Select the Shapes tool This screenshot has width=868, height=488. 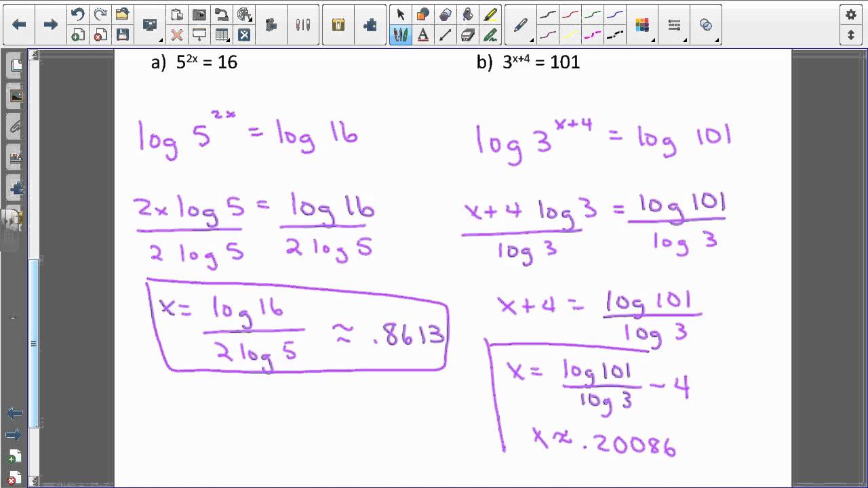point(423,15)
